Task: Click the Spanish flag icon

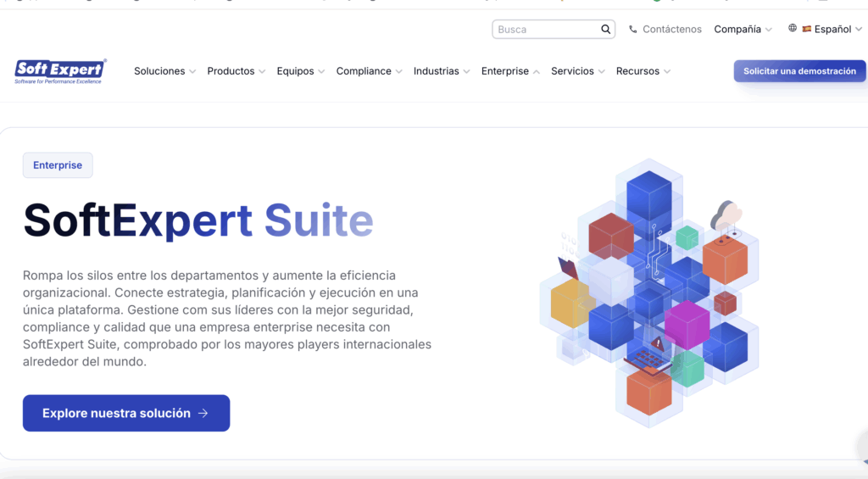Action: click(807, 29)
